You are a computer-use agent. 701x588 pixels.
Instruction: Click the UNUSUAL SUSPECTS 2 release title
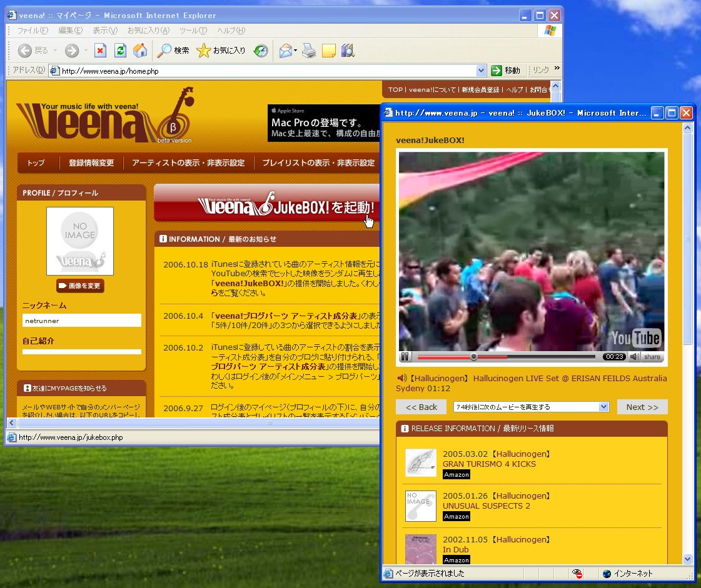(x=487, y=506)
